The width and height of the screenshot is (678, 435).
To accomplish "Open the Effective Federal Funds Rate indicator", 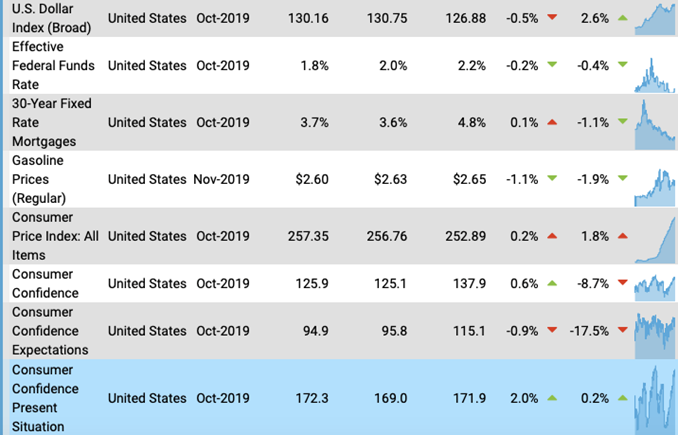I will point(53,65).
